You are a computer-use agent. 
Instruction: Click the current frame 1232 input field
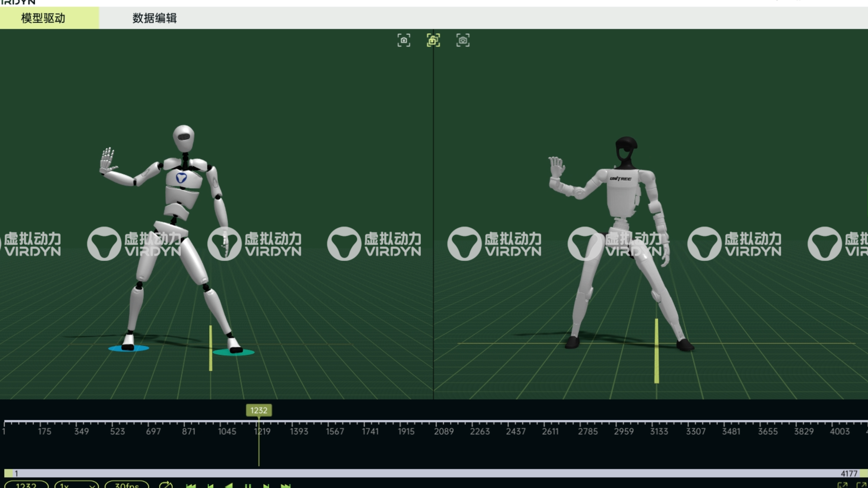click(x=26, y=485)
